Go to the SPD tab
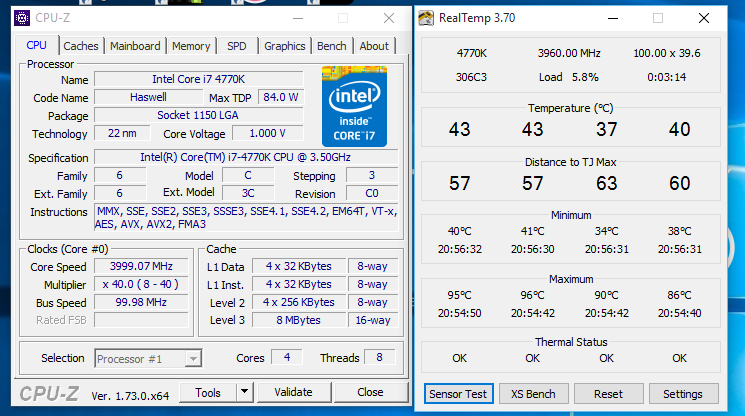 pos(237,46)
